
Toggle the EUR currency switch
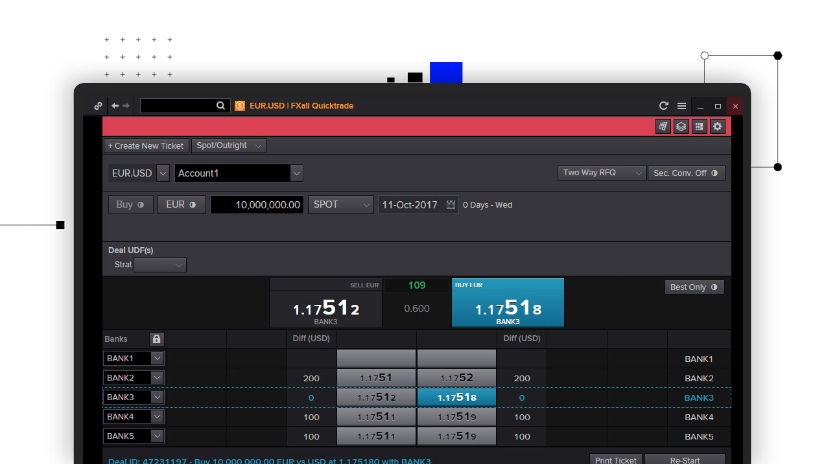point(181,205)
